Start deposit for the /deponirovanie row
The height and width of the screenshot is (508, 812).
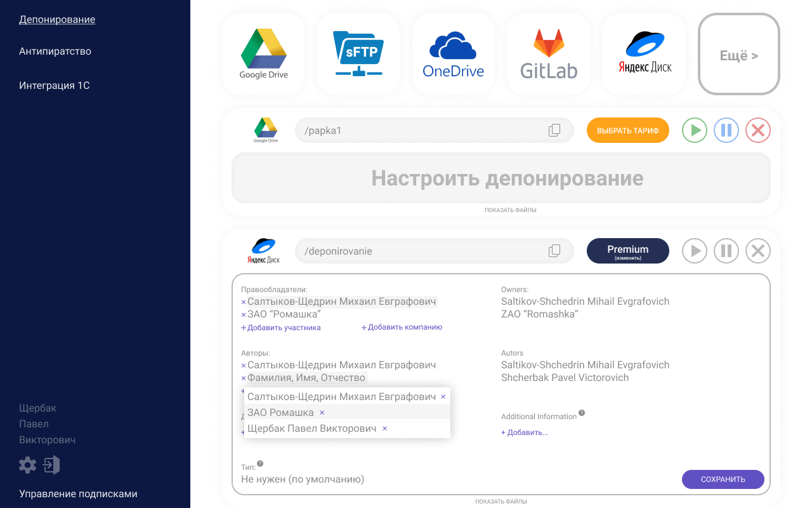point(695,251)
